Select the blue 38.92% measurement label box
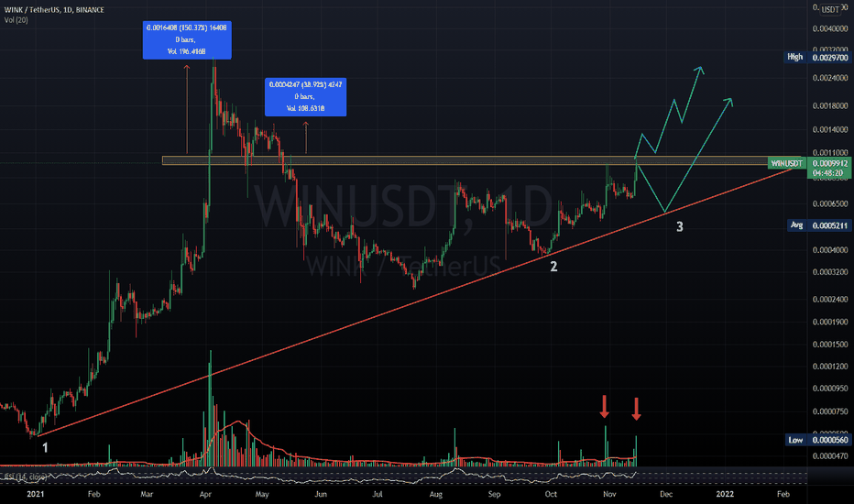Viewport: 854px width, 504px height. click(x=305, y=97)
